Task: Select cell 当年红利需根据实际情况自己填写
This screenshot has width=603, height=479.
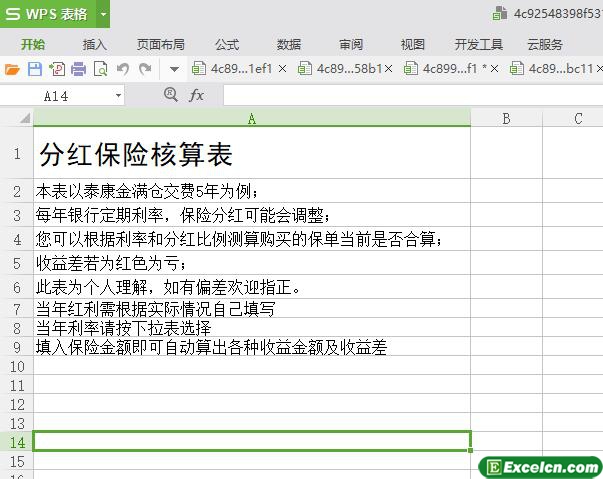Action: (252, 309)
